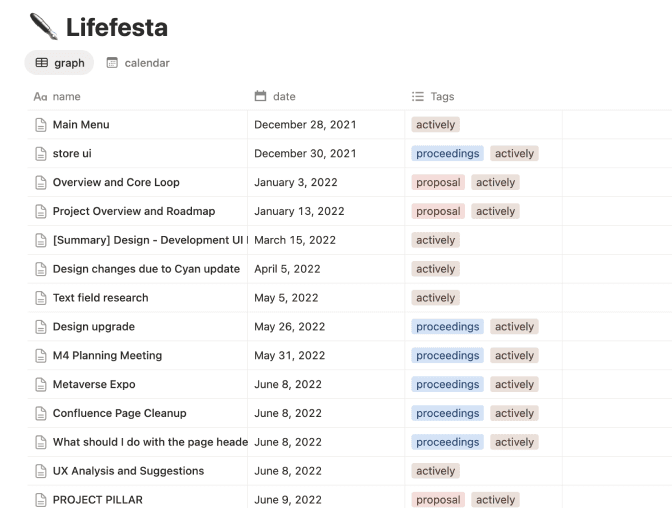Screen dimensions: 672x508
Task: Click document icon beside Text field research
Action: click(41, 298)
